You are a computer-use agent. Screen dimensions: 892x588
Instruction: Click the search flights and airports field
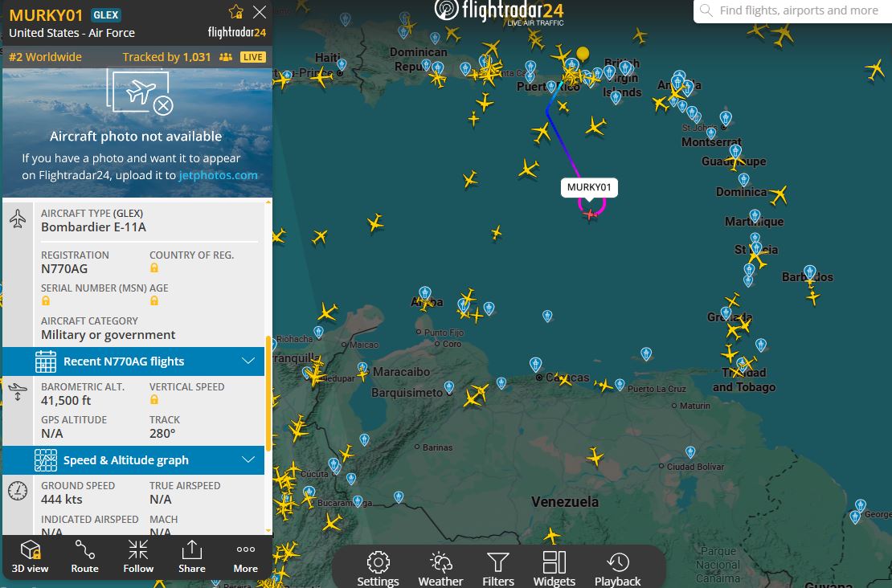792,10
